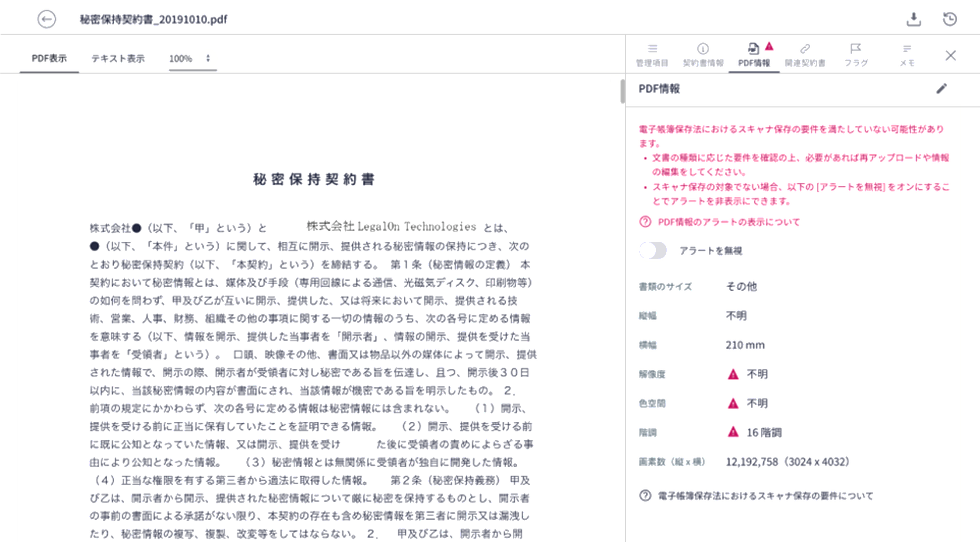Viewport: 980px width, 542px height.
Task: Click the document vertical scrollbar thumb
Action: click(x=622, y=91)
